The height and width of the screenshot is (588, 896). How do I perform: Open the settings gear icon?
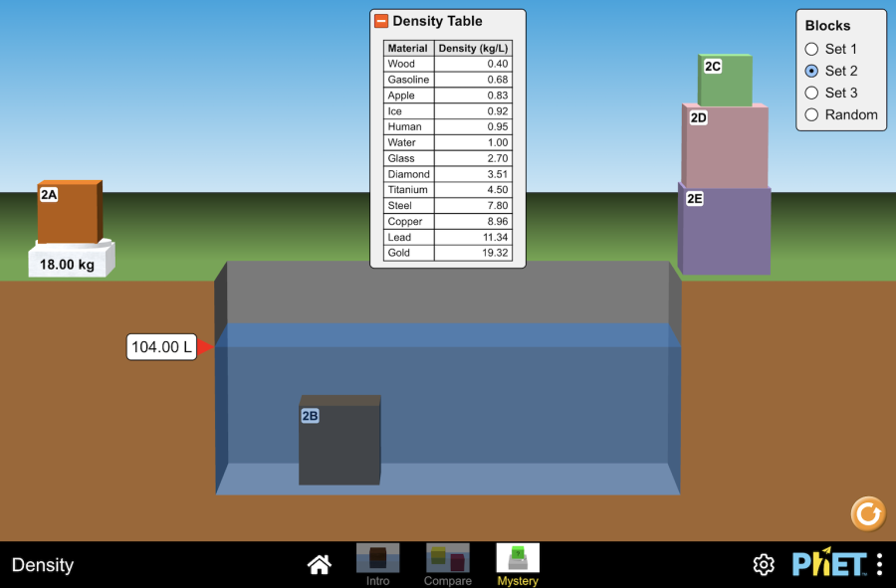pos(764,565)
